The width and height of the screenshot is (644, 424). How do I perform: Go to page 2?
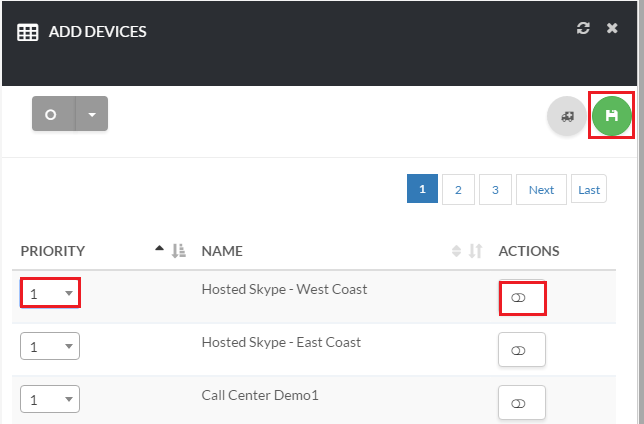(x=458, y=189)
